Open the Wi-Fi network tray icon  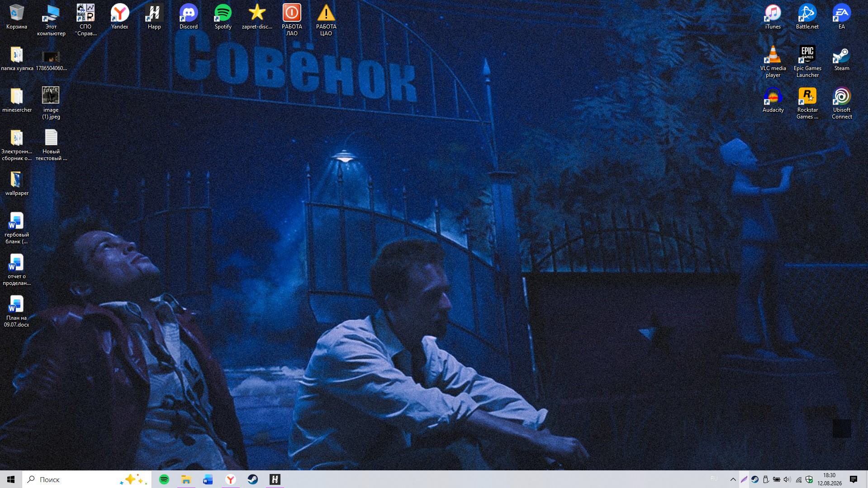click(x=799, y=479)
